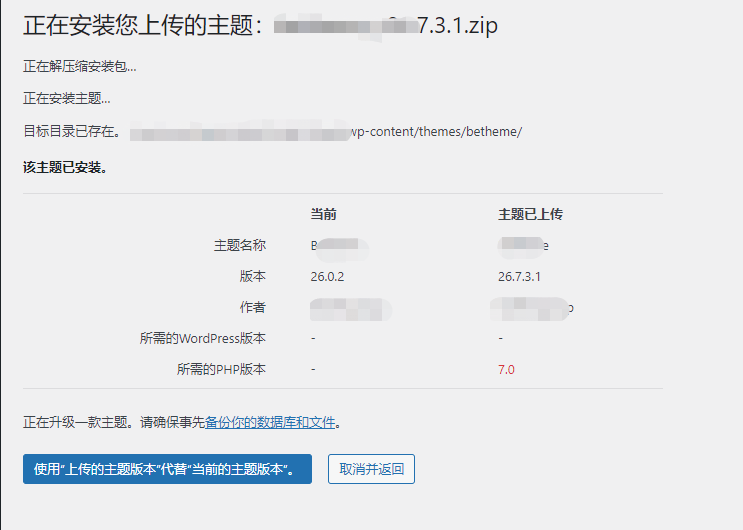Click the red PHP version 7.0
Viewport: 743px width, 530px height.
coord(506,369)
